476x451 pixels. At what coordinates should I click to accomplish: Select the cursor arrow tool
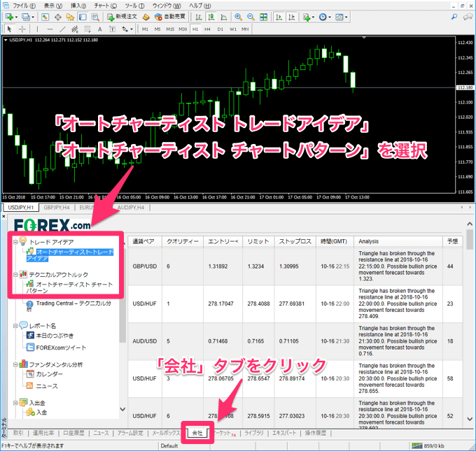click(x=9, y=29)
